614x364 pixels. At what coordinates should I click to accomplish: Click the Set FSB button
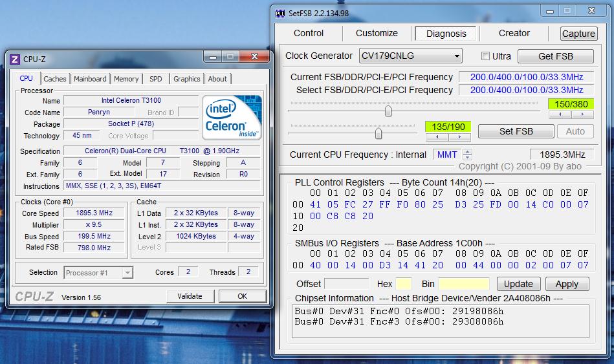coord(516,131)
